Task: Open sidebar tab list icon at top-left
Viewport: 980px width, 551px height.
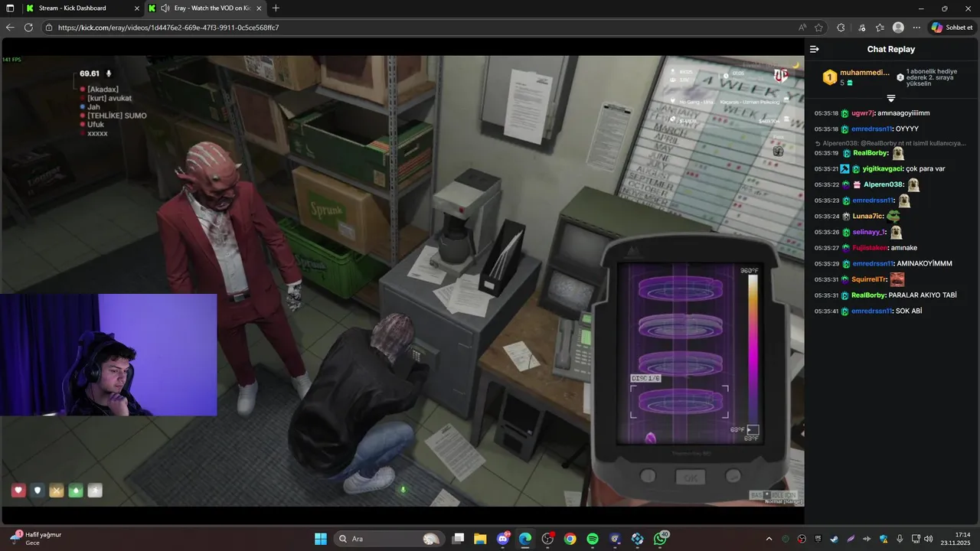Action: pyautogui.click(x=11, y=8)
